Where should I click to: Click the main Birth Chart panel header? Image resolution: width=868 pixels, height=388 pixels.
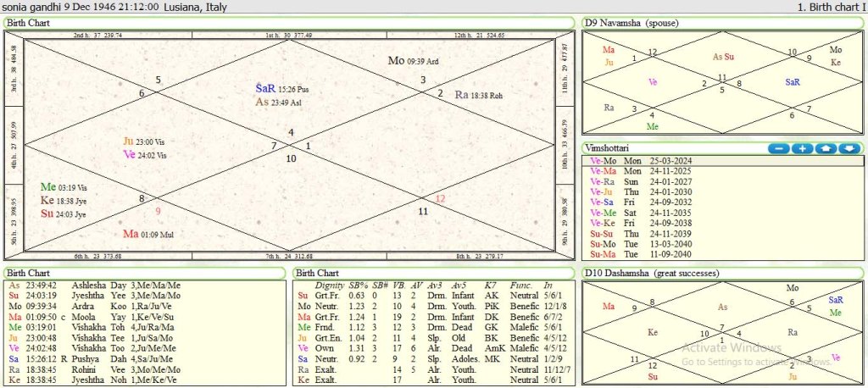[27, 22]
